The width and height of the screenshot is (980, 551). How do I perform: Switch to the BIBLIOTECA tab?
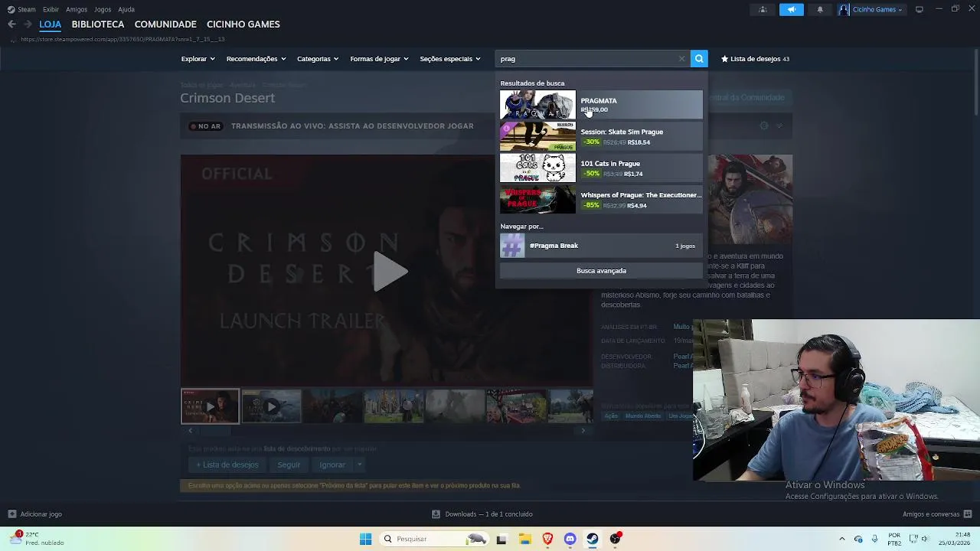point(98,24)
